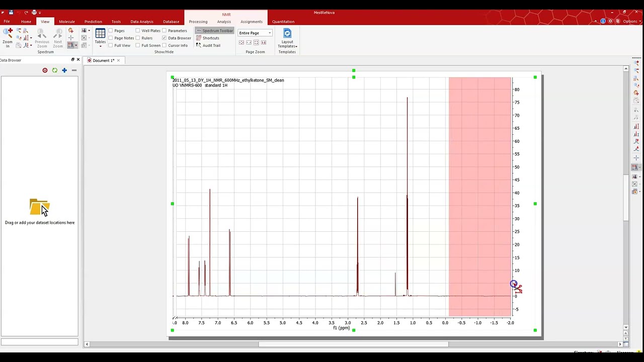The width and height of the screenshot is (644, 362).
Task: Click the settings gear icon near Options
Action: point(610,21)
